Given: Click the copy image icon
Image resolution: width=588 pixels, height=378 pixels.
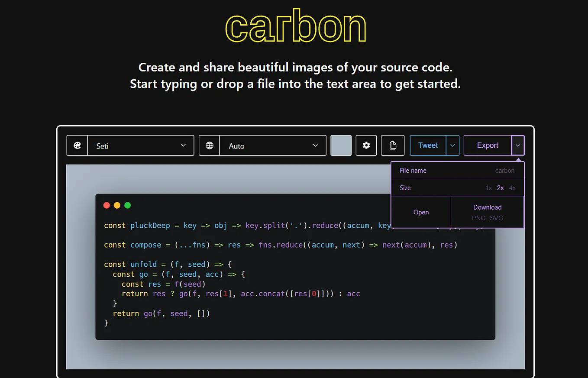Looking at the screenshot, I should click(392, 145).
